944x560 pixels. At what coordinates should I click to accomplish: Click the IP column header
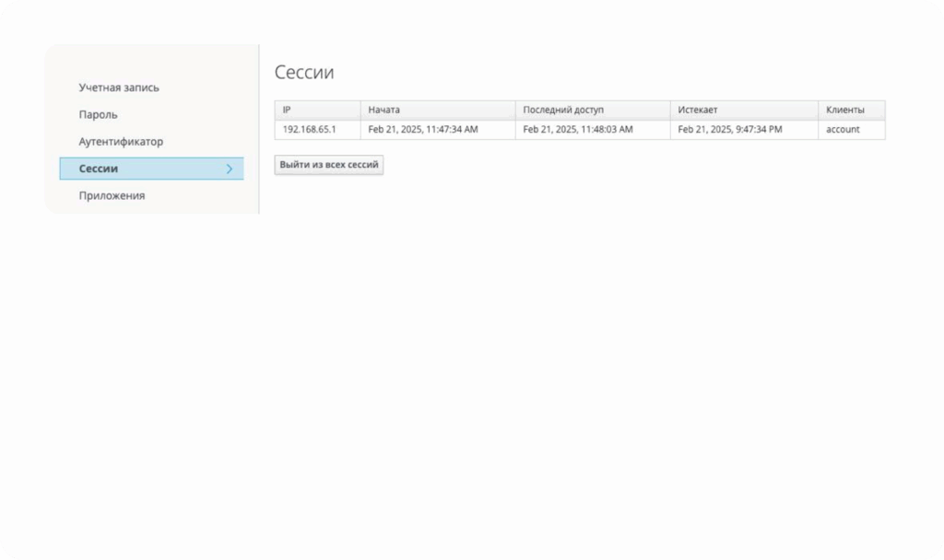[x=287, y=110]
